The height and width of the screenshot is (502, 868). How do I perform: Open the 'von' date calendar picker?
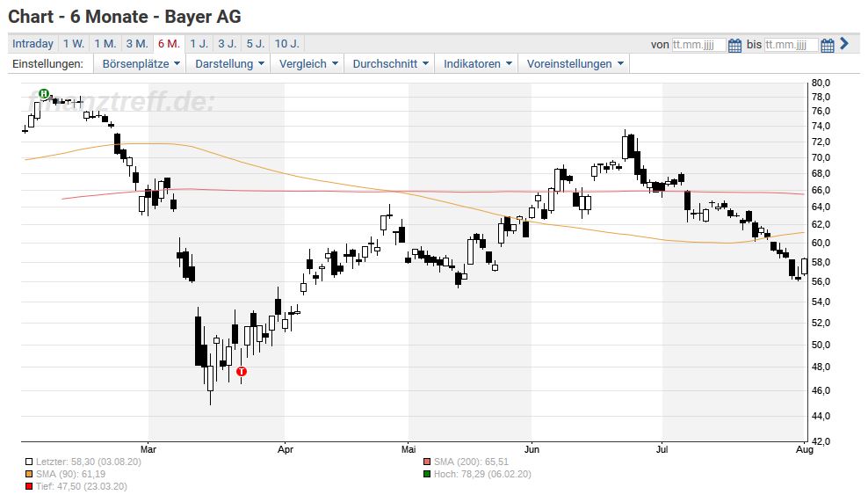tap(734, 45)
